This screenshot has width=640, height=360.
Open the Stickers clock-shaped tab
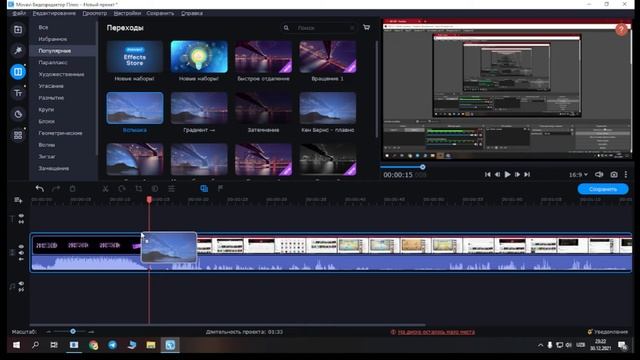pyautogui.click(x=18, y=114)
